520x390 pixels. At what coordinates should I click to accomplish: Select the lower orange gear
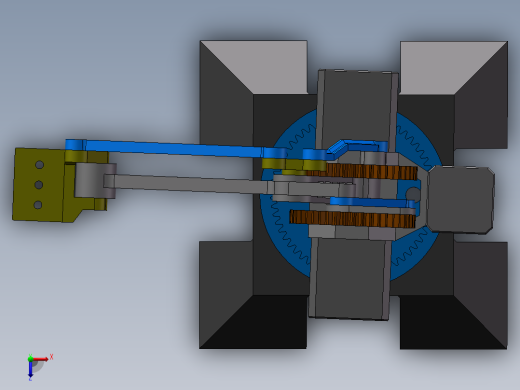[353, 219]
